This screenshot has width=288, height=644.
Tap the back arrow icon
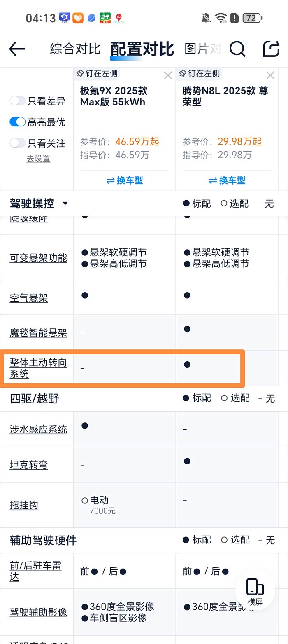(x=17, y=49)
